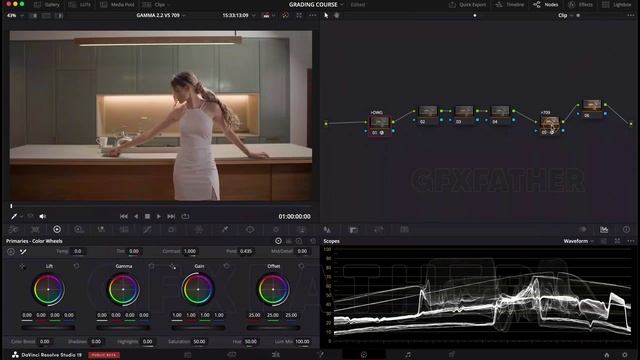The height and width of the screenshot is (360, 640).
Task: Reset the Lift wheel
Action: click(x=76, y=266)
